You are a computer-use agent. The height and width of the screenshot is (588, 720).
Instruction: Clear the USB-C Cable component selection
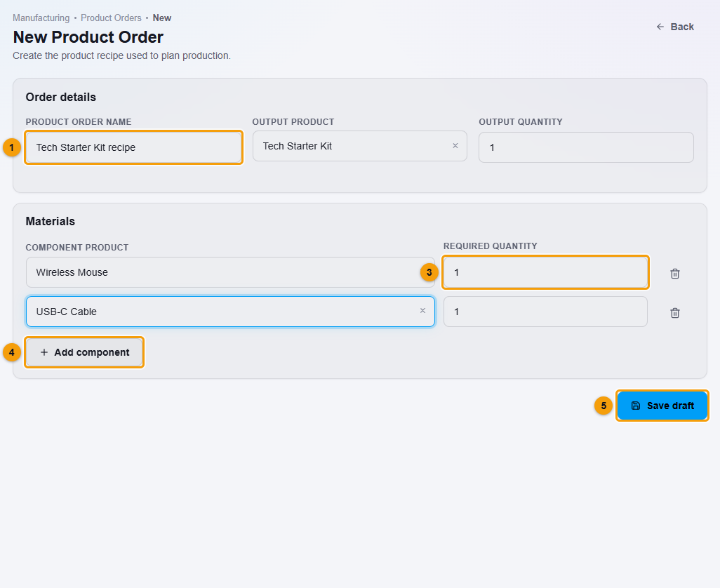tap(422, 311)
